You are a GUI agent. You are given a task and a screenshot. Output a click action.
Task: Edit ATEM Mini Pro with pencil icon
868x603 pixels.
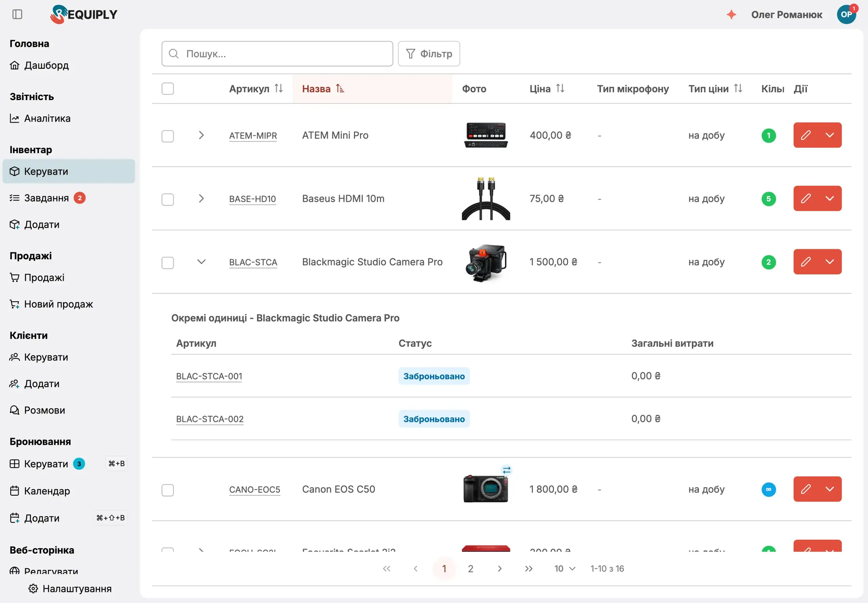pos(806,135)
